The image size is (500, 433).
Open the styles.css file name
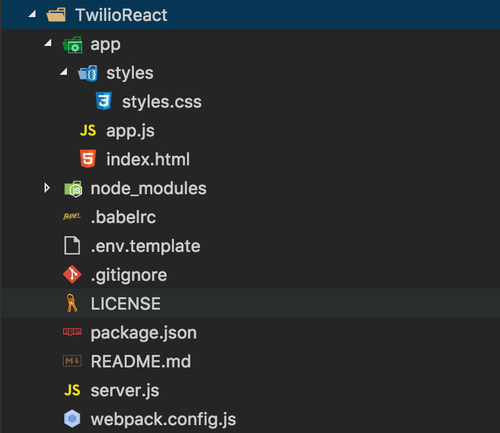pyautogui.click(x=162, y=102)
